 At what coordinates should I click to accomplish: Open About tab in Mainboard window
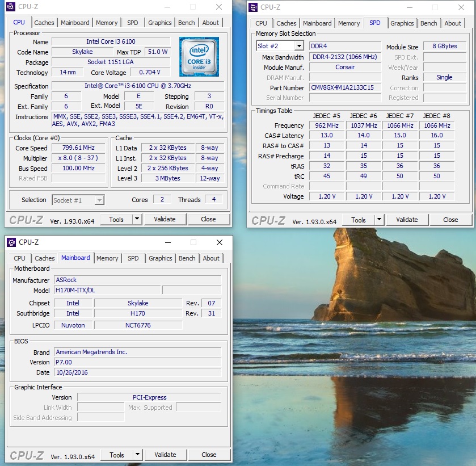click(x=211, y=258)
